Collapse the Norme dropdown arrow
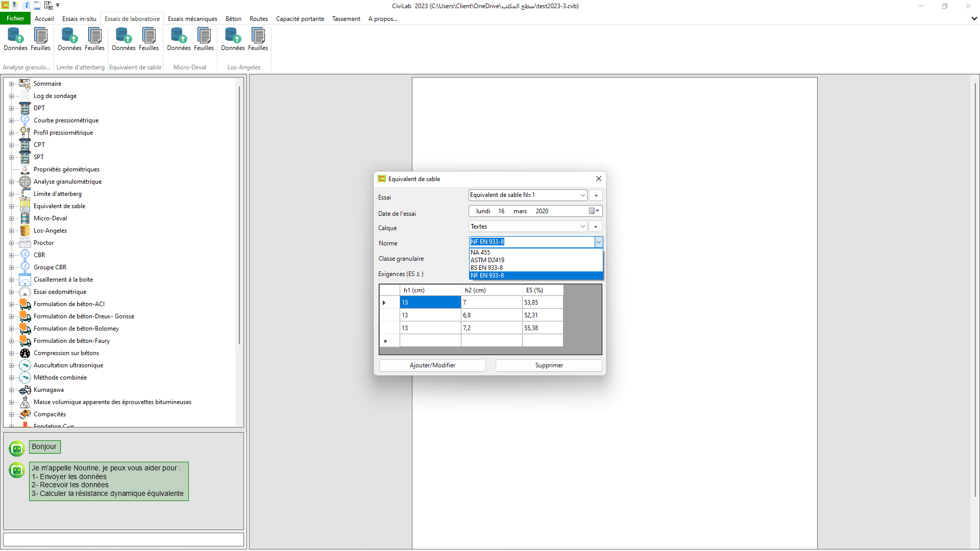Screen dimensions: 980x551 [x=599, y=242]
